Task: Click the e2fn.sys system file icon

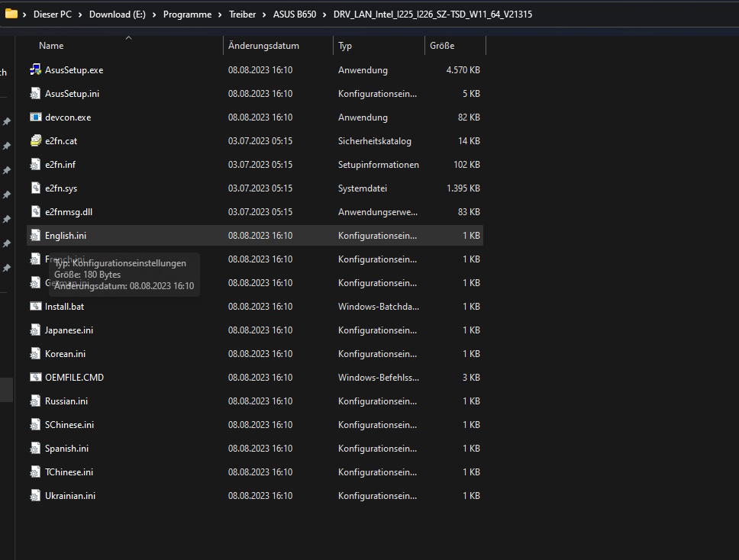Action: click(x=35, y=188)
